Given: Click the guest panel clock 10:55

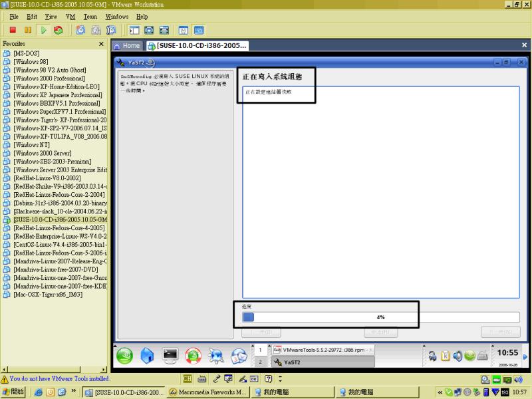Looking at the screenshot, I should tap(507, 353).
